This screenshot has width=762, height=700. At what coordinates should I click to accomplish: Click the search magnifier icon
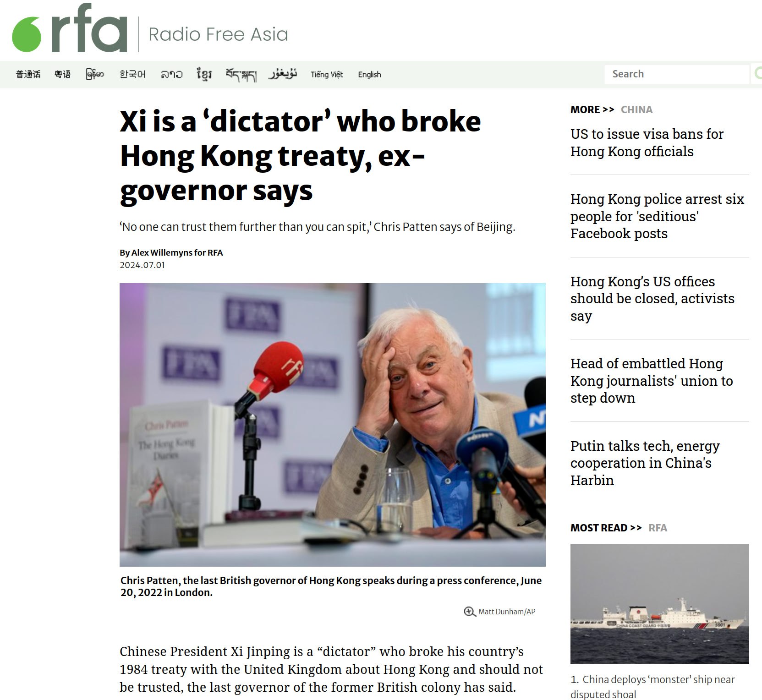[757, 74]
